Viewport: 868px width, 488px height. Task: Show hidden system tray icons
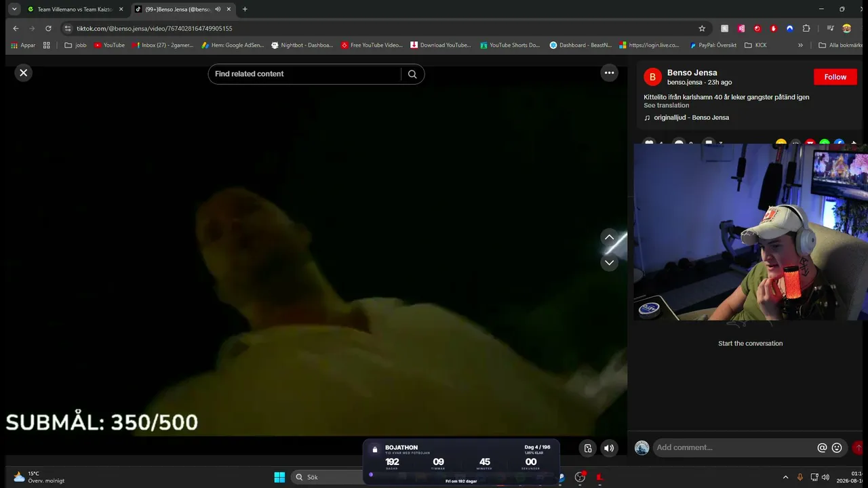pyautogui.click(x=785, y=477)
